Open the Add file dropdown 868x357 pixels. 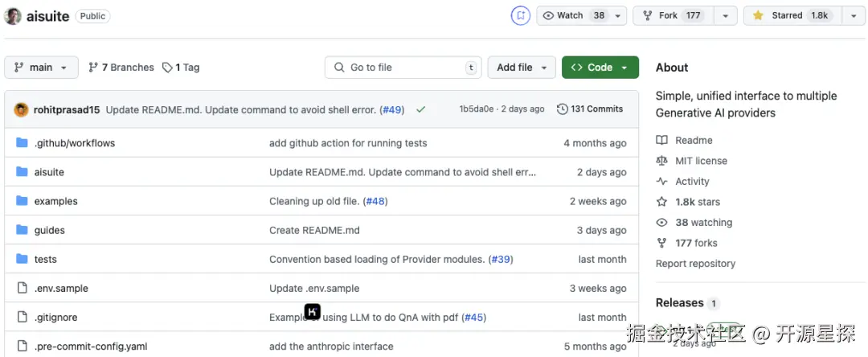(522, 68)
